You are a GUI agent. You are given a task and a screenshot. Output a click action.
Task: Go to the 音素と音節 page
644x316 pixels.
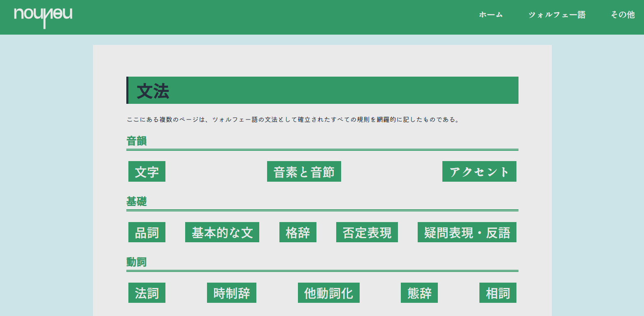pyautogui.click(x=304, y=172)
